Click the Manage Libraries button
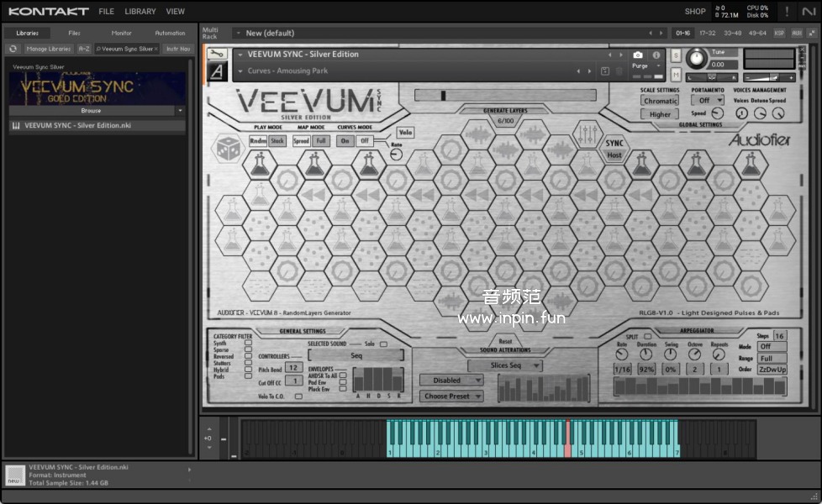Screen dimensions: 822x504 coord(48,49)
